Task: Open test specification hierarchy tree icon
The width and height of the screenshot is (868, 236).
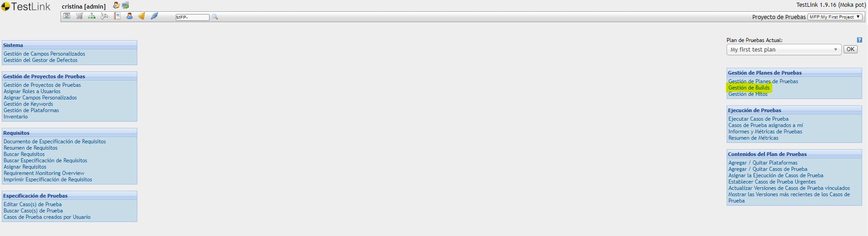Action: pos(92,16)
